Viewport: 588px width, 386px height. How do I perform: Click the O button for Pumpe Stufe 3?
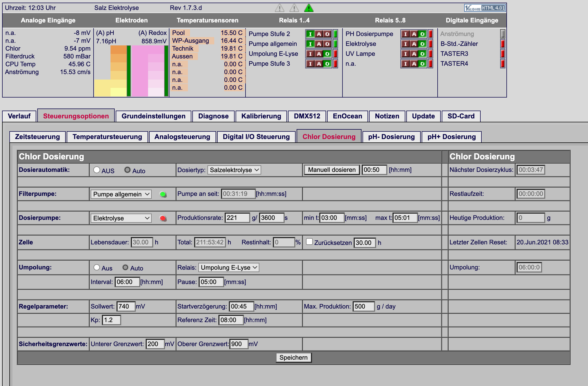327,64
